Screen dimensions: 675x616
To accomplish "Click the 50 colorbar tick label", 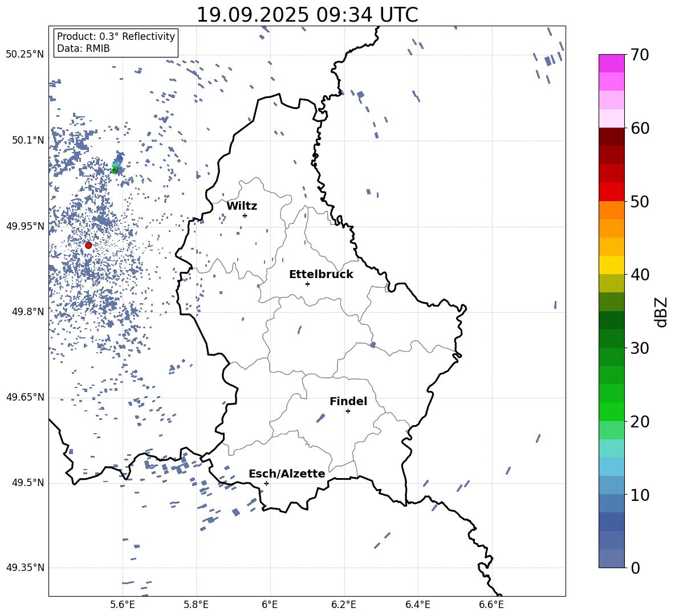I will click(x=640, y=201).
